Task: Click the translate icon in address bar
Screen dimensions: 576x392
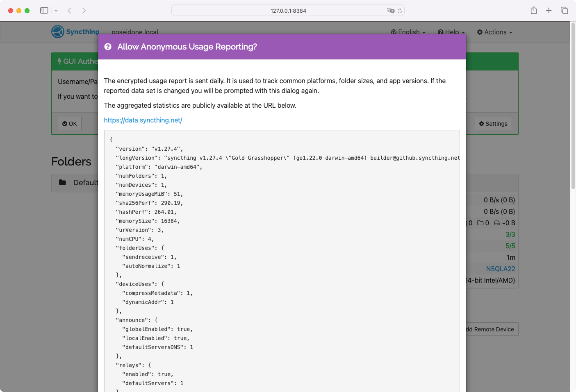Action: pos(390,11)
